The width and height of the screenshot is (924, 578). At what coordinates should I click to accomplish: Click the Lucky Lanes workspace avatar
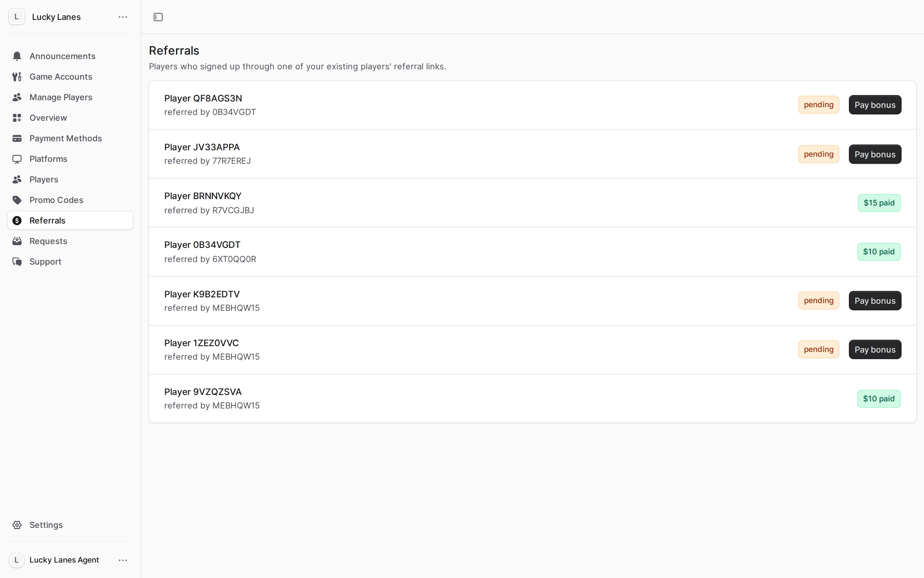(16, 17)
